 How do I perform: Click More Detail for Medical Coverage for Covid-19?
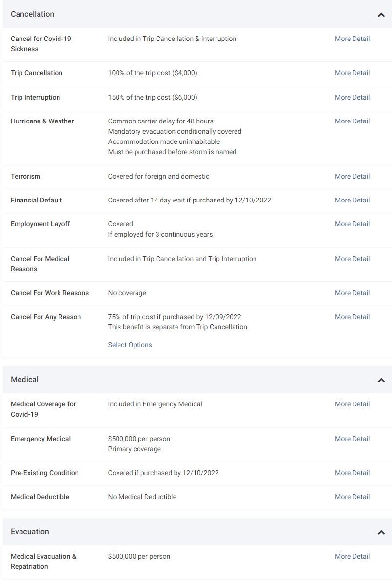coord(352,404)
